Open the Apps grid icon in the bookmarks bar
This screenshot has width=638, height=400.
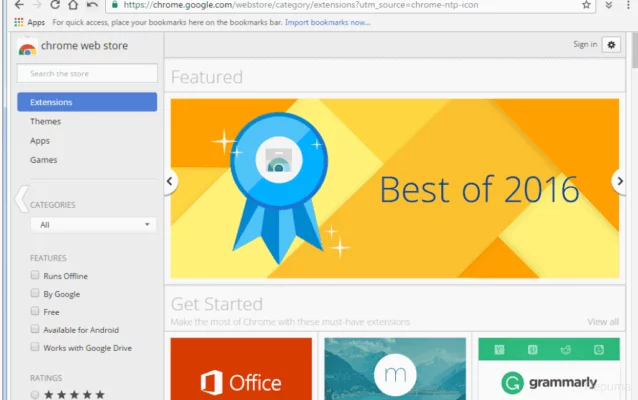click(x=19, y=22)
